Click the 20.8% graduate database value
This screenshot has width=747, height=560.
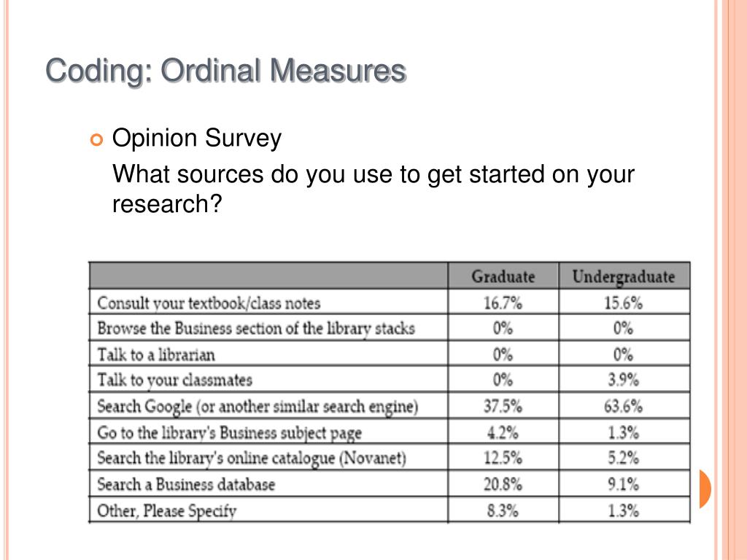tap(503, 484)
